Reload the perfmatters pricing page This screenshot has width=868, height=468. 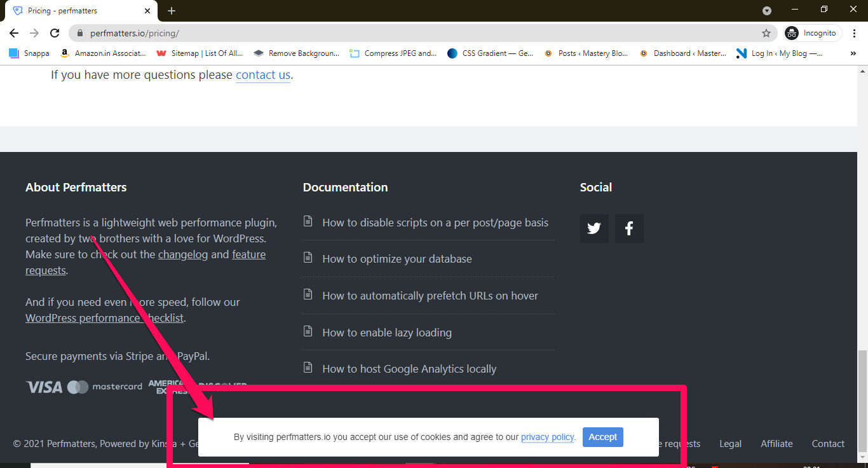tap(55, 33)
